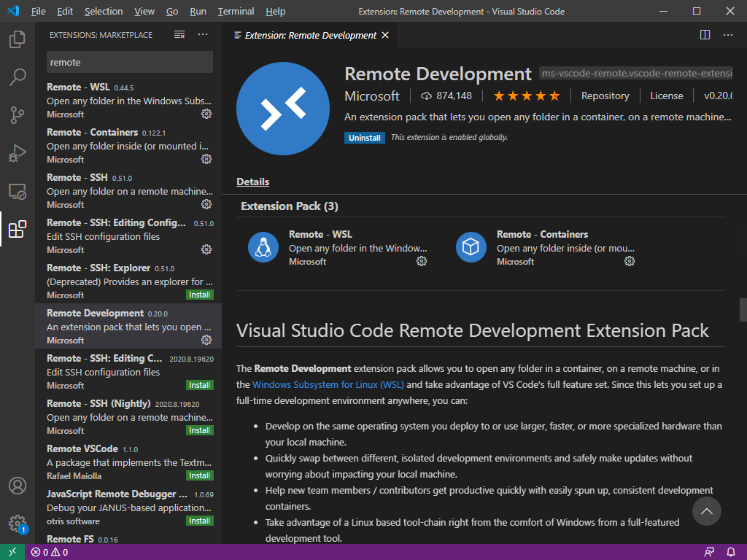The width and height of the screenshot is (747, 560).
Task: Open manage gear for Remote - Containers in list
Action: (x=206, y=159)
